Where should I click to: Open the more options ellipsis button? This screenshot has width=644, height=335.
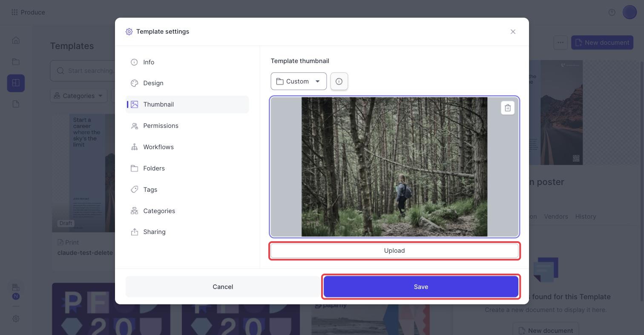(x=561, y=43)
